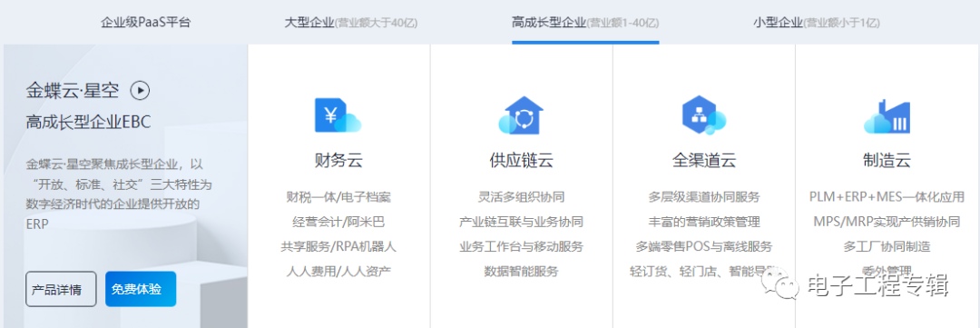Click 多层级渠道协同服务
This screenshot has width=980, height=328.
(x=704, y=197)
